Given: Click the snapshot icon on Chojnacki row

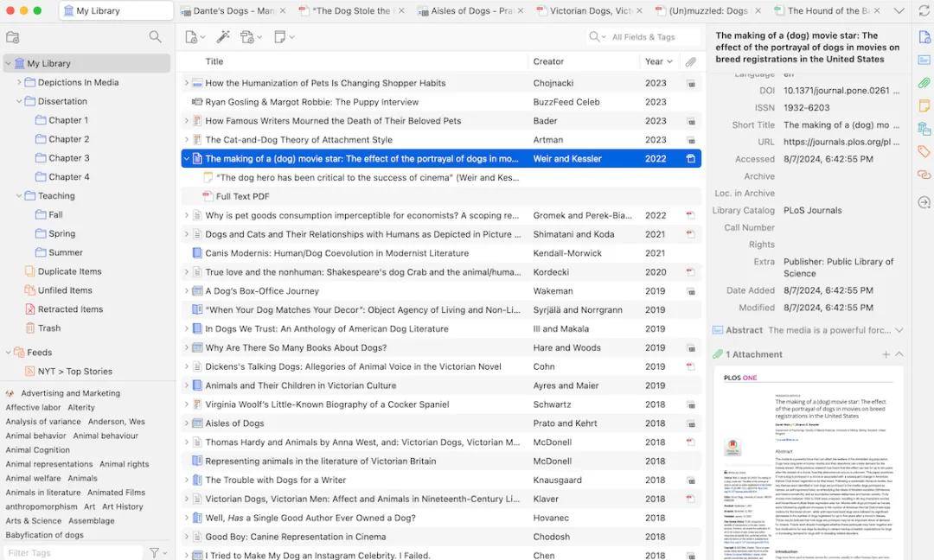Looking at the screenshot, I should (691, 83).
